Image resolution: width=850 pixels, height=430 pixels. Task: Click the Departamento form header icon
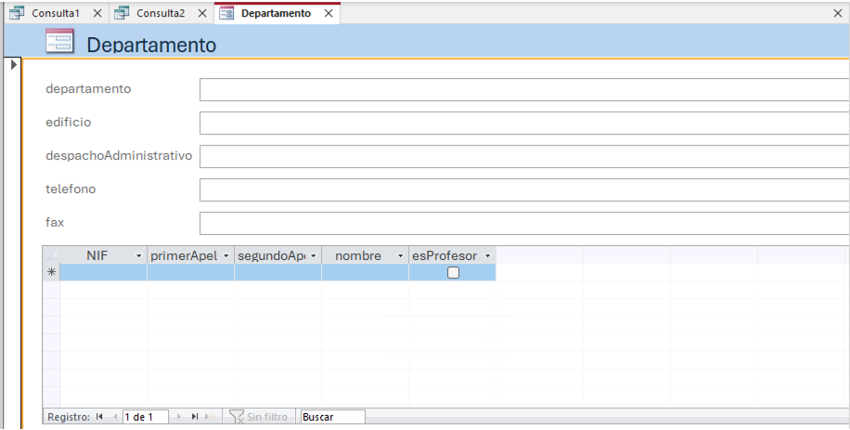(x=60, y=41)
